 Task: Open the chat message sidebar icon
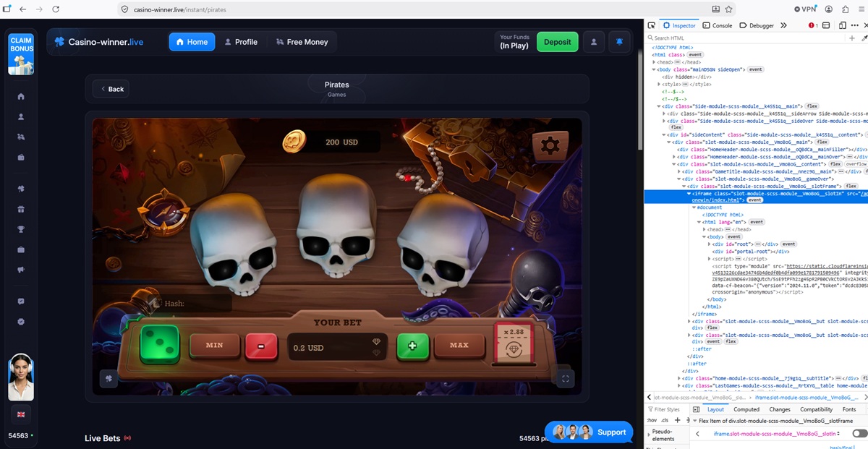(21, 302)
